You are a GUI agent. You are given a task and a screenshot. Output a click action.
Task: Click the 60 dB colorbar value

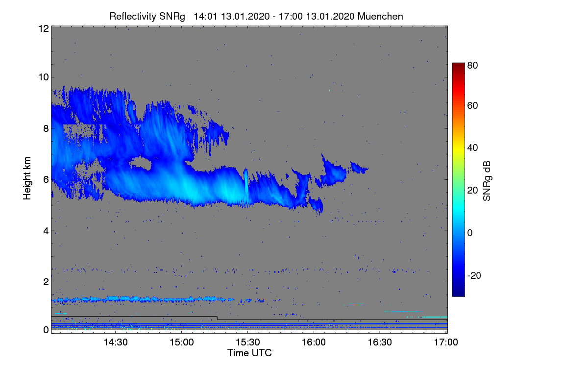coord(473,105)
